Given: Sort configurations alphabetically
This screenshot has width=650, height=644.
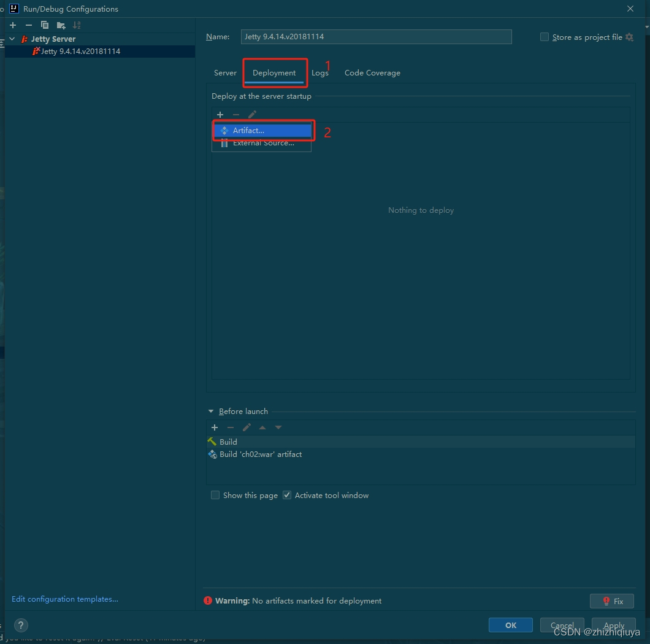Looking at the screenshot, I should [76, 25].
